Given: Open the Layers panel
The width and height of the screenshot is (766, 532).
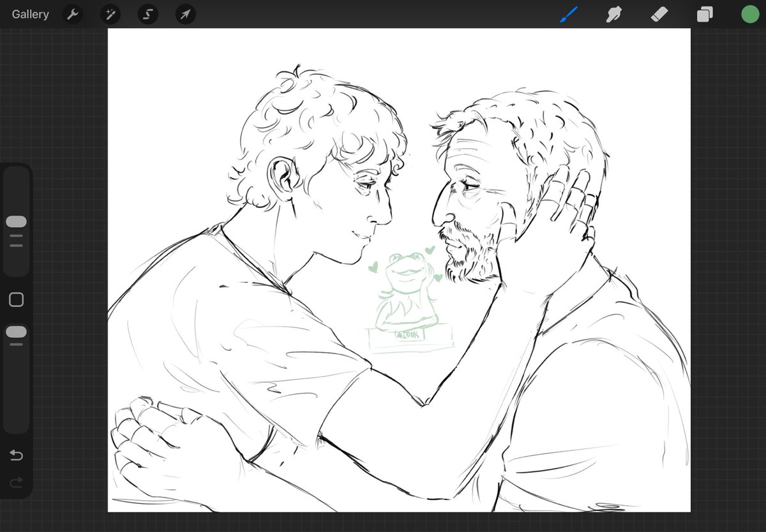Looking at the screenshot, I should pyautogui.click(x=705, y=14).
